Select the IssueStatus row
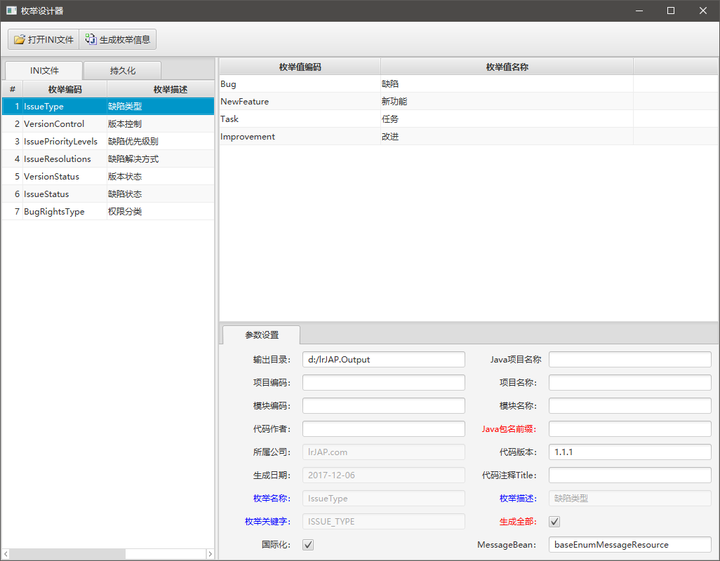The height and width of the screenshot is (561, 720). [x=108, y=194]
